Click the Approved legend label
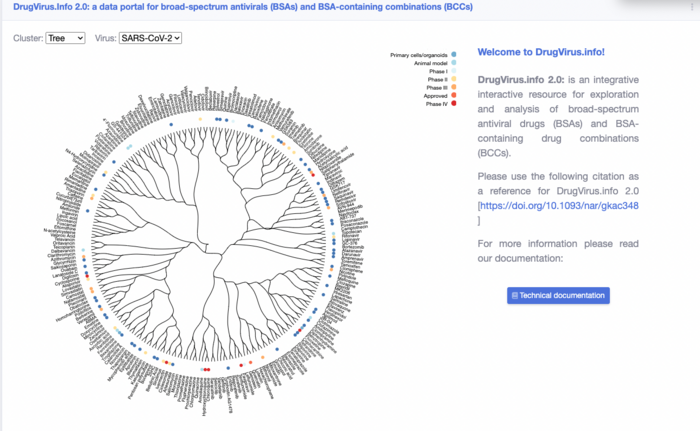Viewport: 700px width, 431px height. 435,95
